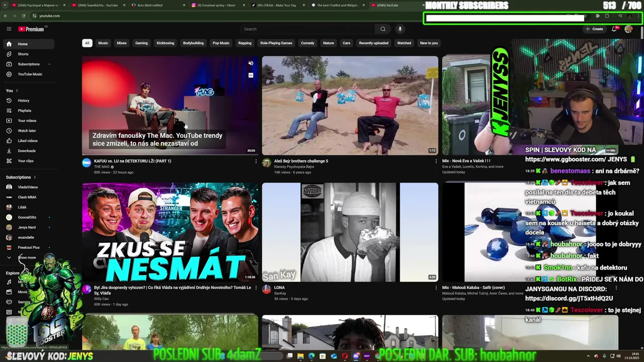Unmute the KAFUU preview video

coord(251,63)
